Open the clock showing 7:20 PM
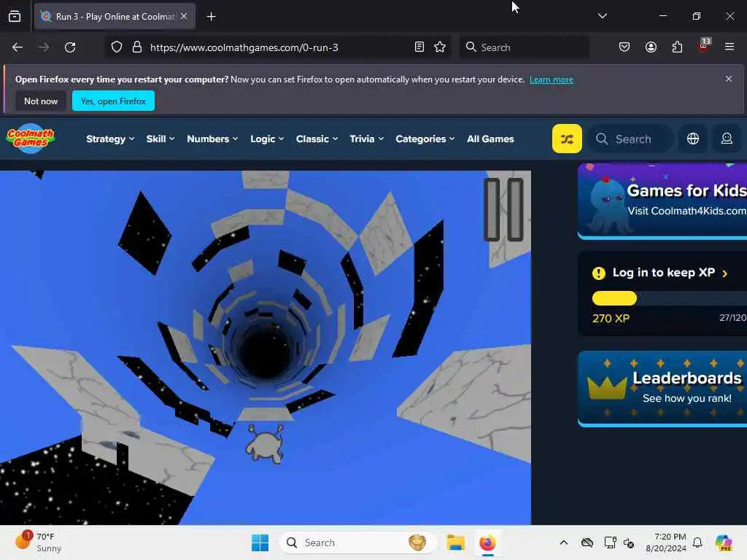The image size is (747, 560). click(666, 542)
